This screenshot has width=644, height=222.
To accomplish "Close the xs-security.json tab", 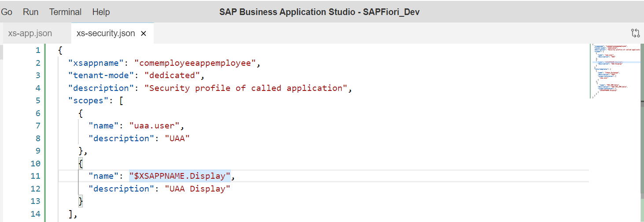I will coord(144,34).
